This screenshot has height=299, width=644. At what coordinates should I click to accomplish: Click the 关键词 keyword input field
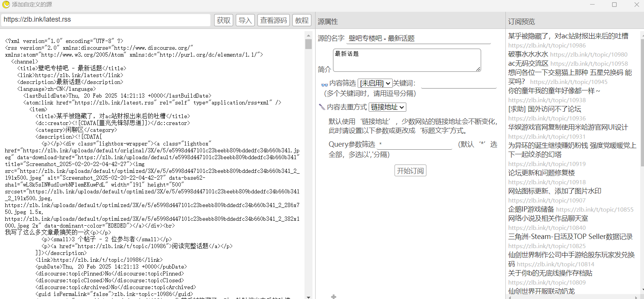pyautogui.click(x=458, y=83)
